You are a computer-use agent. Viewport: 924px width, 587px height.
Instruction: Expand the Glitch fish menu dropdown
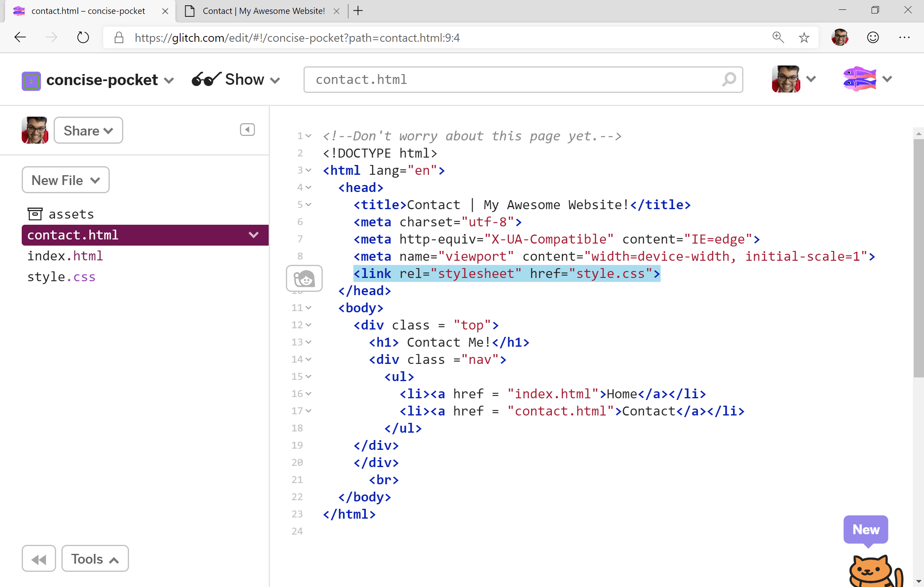(x=887, y=79)
